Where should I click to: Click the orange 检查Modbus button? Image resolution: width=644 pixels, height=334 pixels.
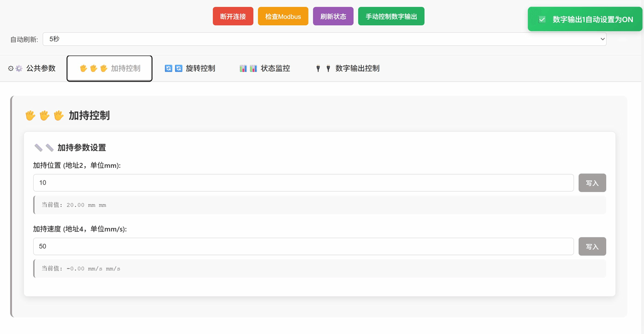coord(283,17)
